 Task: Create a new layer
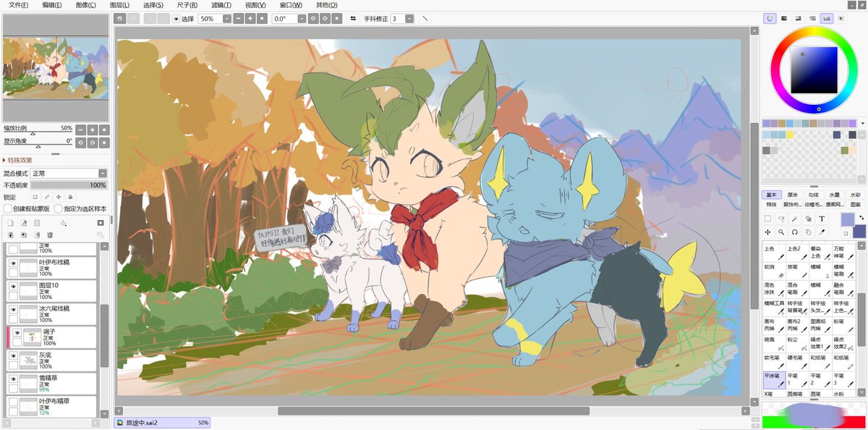click(x=11, y=223)
